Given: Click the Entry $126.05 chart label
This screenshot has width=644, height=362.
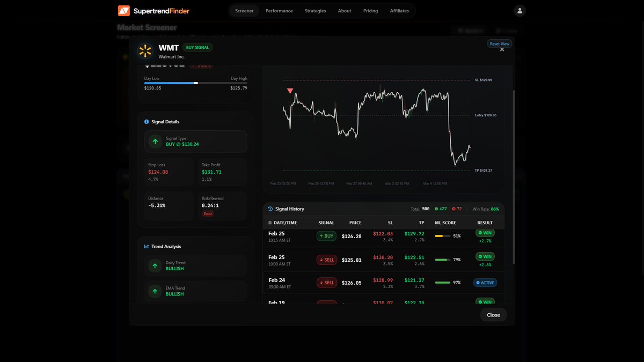Looking at the screenshot, I should (x=486, y=115).
